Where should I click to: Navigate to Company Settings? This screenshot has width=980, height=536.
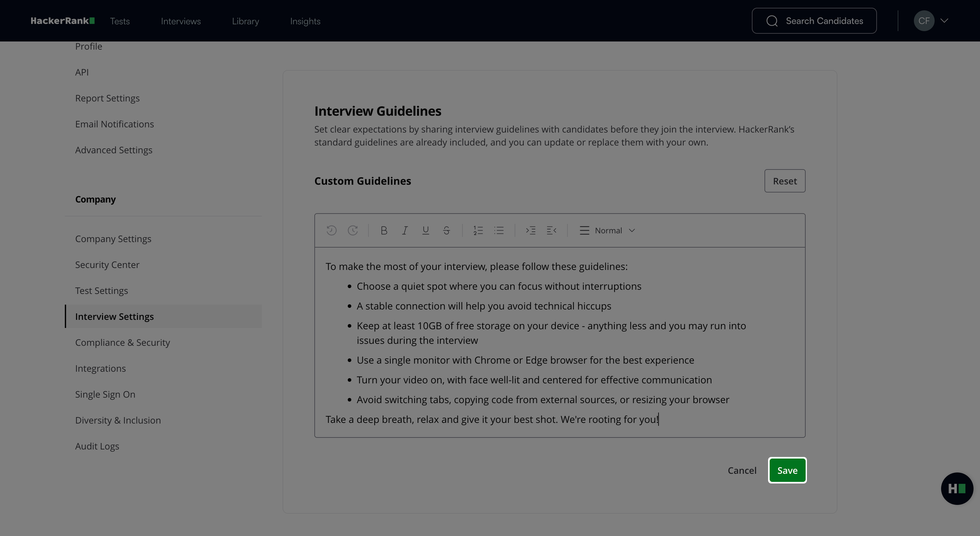[113, 239]
